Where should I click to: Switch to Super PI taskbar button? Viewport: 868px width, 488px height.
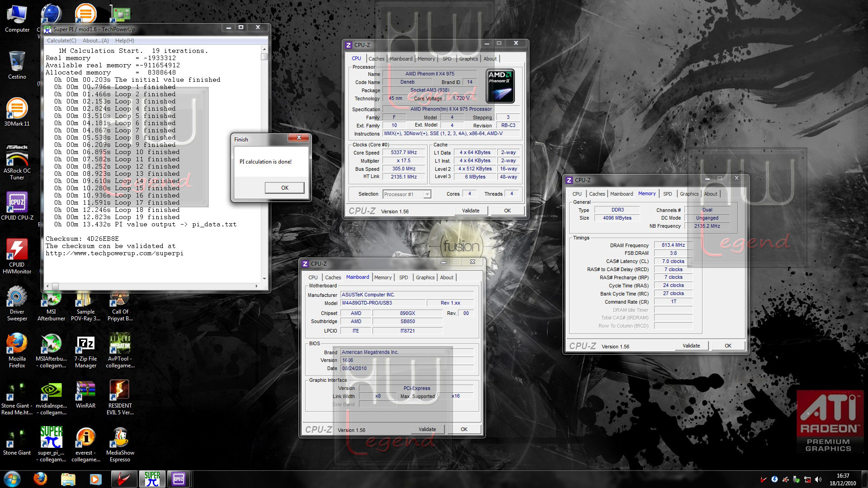tap(152, 479)
